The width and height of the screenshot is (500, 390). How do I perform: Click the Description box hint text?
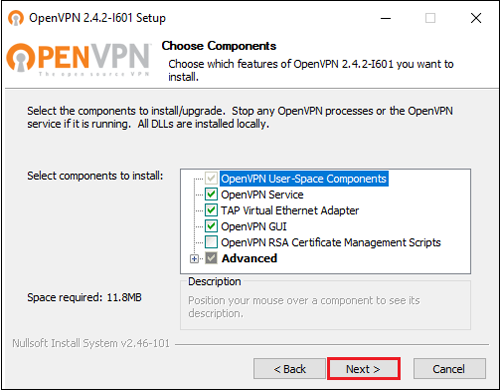tap(304, 307)
